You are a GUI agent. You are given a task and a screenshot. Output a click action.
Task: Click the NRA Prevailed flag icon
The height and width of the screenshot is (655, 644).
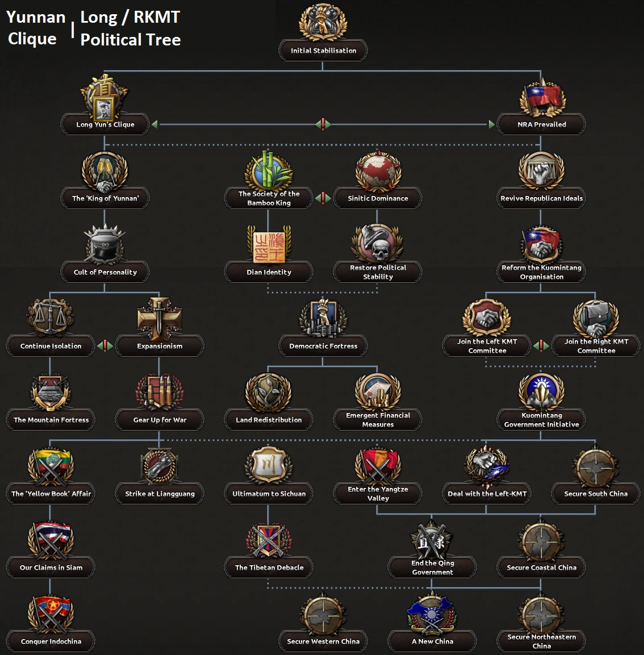coord(542,97)
